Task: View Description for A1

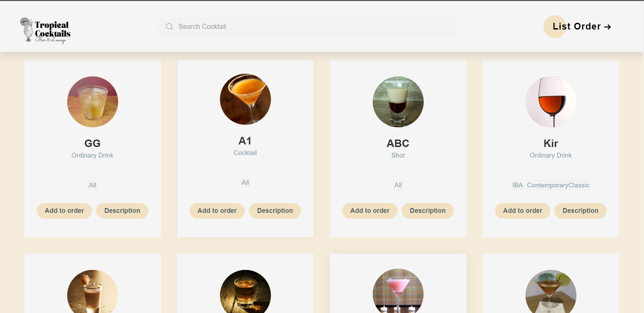Action: (275, 210)
